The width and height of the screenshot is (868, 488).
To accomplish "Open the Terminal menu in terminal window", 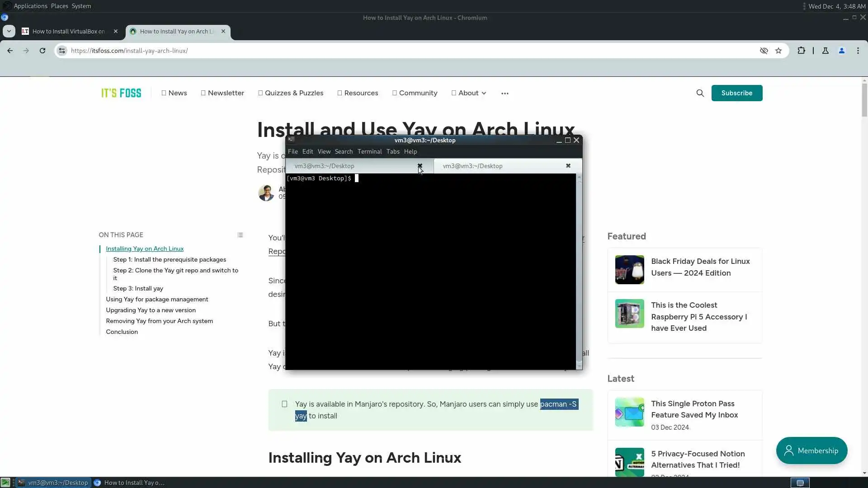I will 369,151.
